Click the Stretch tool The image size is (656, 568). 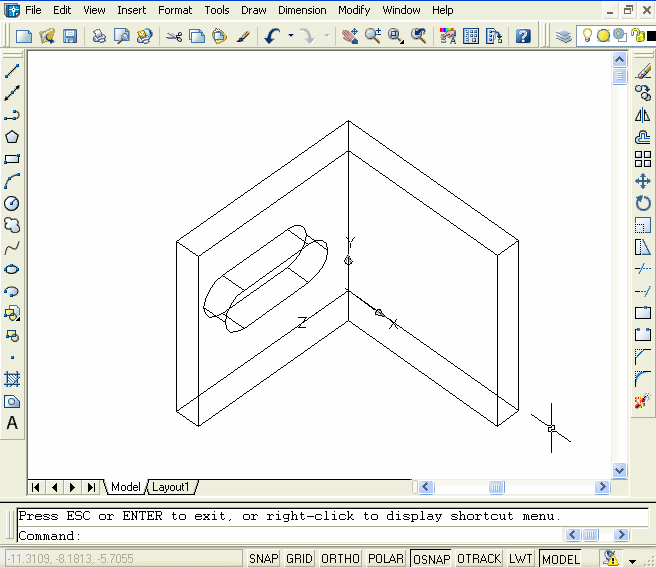643,248
